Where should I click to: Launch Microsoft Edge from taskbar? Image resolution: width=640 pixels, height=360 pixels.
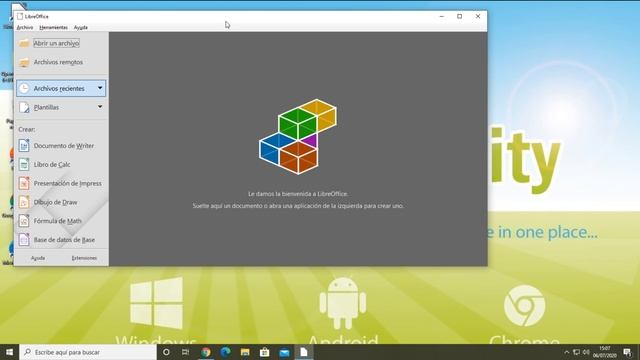(225, 352)
